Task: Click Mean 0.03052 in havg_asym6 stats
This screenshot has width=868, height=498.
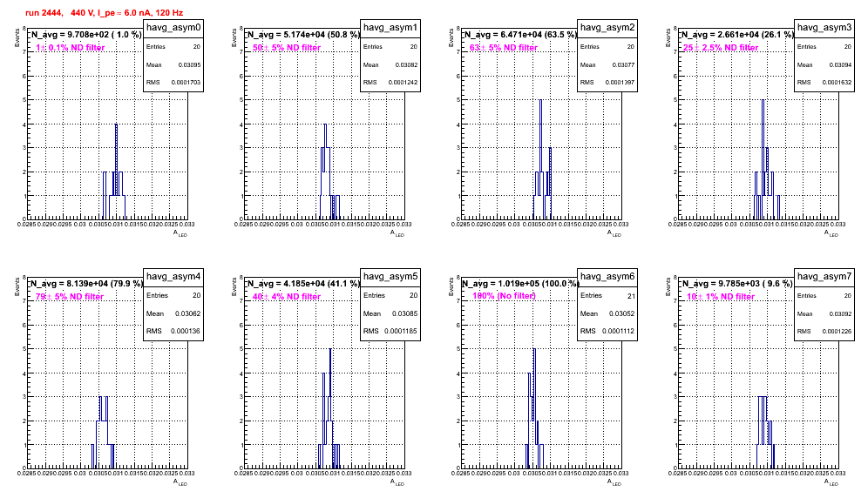Action: click(x=607, y=313)
